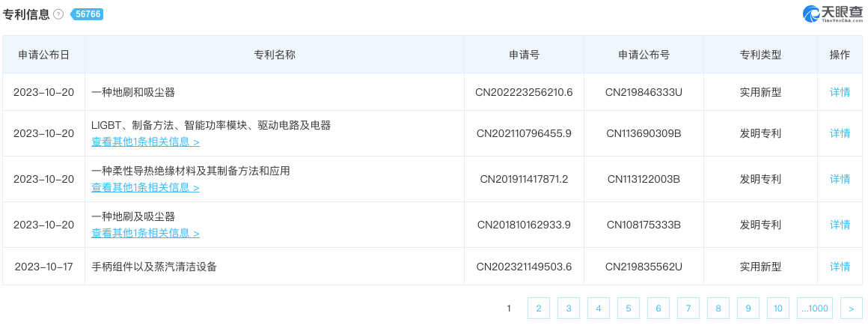
Task: Click the 56766 patent count badge
Action: (x=87, y=14)
